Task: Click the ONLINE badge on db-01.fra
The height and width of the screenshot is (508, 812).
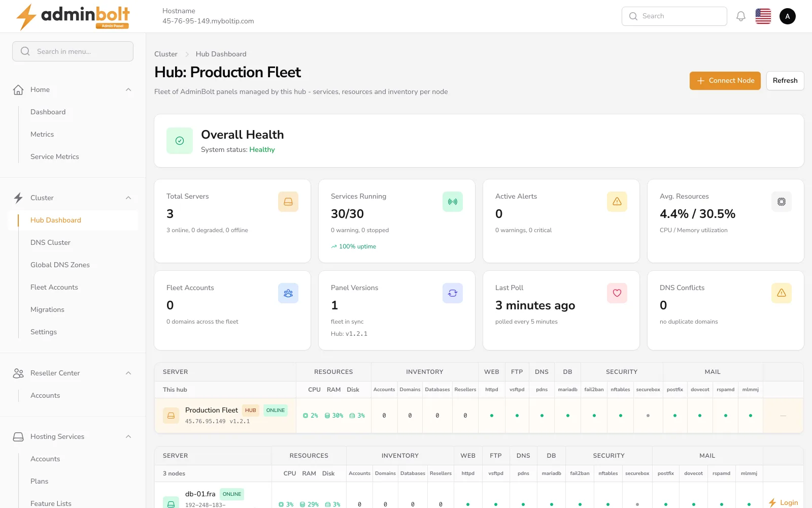Action: (232, 494)
